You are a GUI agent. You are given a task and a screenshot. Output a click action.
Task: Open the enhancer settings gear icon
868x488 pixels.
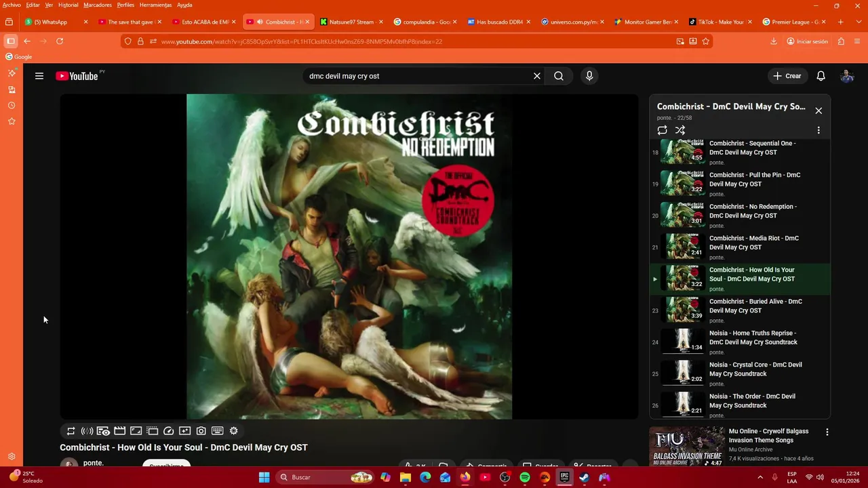tap(233, 431)
